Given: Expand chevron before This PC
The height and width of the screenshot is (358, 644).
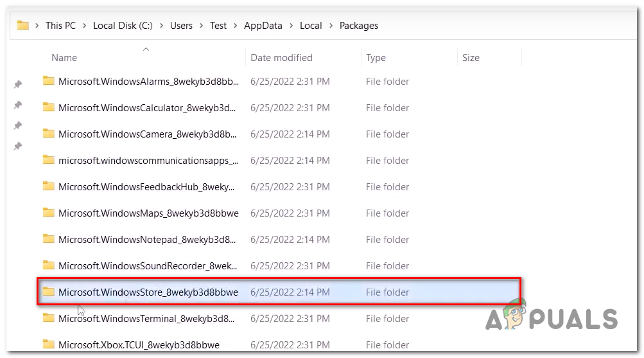Looking at the screenshot, I should [x=37, y=26].
